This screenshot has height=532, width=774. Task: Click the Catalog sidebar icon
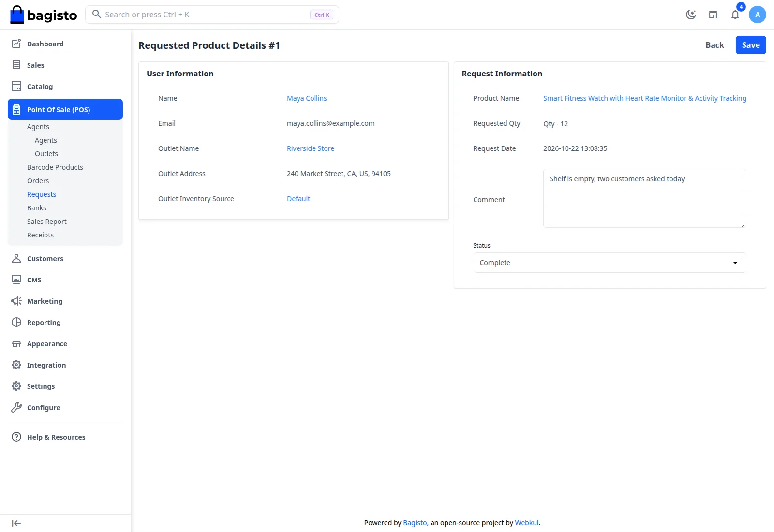point(16,86)
